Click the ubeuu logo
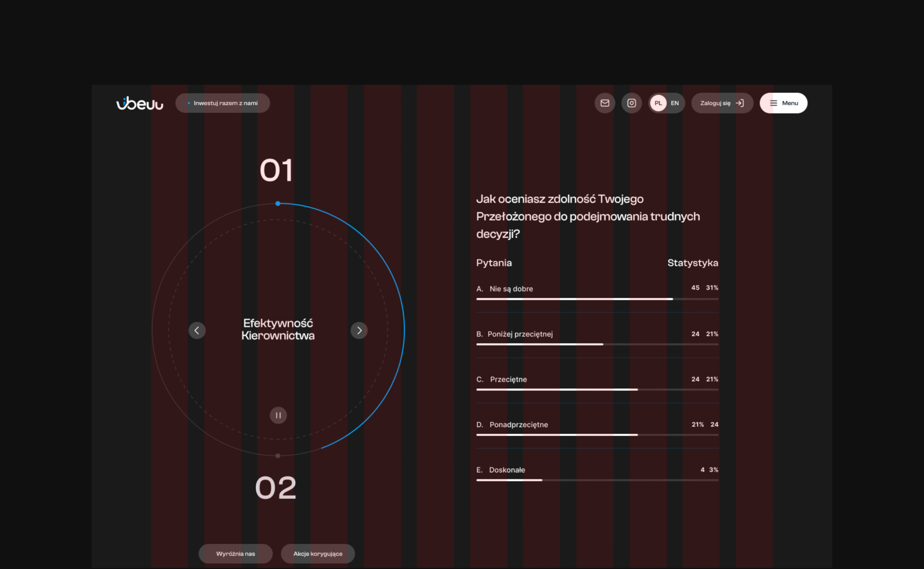This screenshot has width=924, height=569. click(x=140, y=103)
